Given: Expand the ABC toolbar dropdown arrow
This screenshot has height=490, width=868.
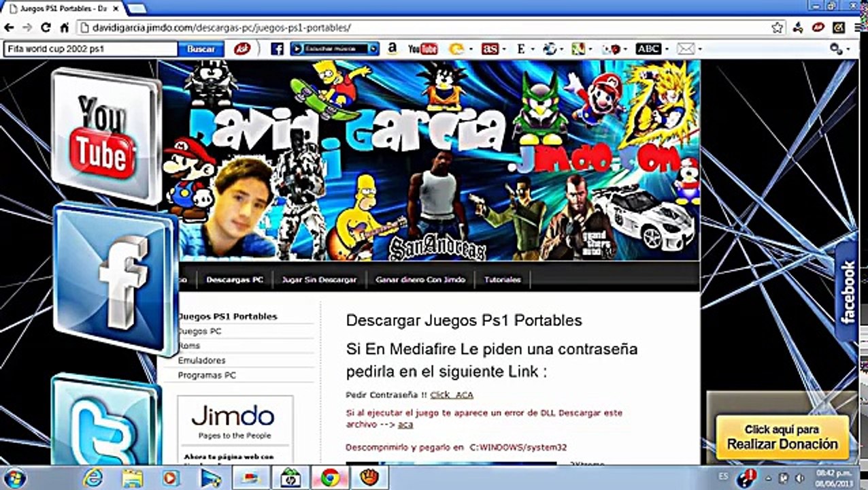Looking at the screenshot, I should [667, 49].
